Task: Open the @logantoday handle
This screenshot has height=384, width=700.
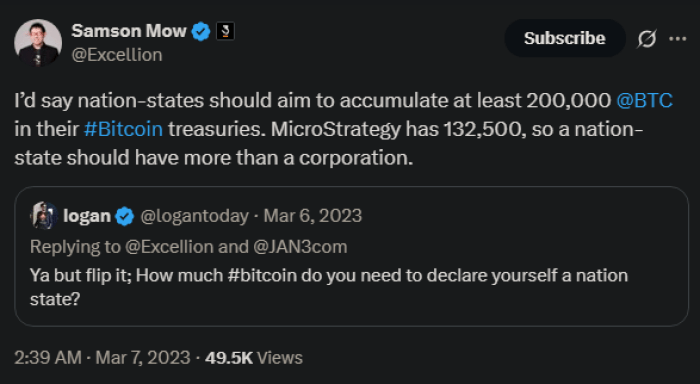Action: [x=195, y=216]
